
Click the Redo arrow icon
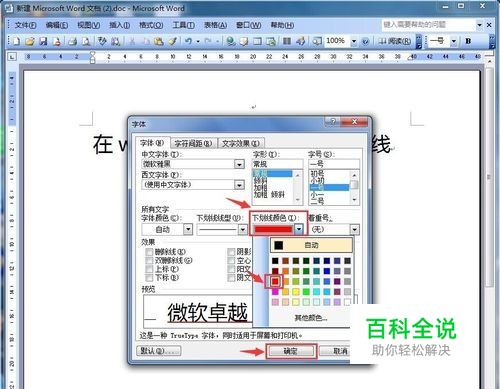(208, 41)
